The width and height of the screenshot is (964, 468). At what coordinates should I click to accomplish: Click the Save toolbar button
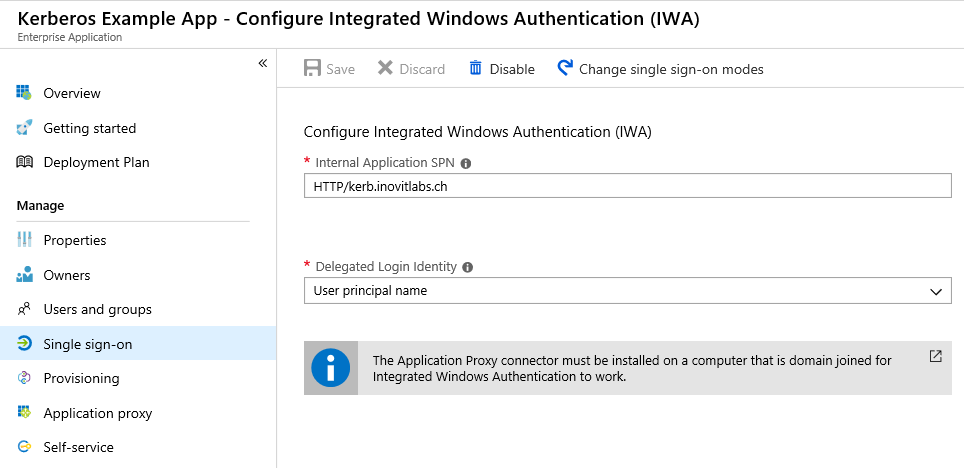coord(330,69)
